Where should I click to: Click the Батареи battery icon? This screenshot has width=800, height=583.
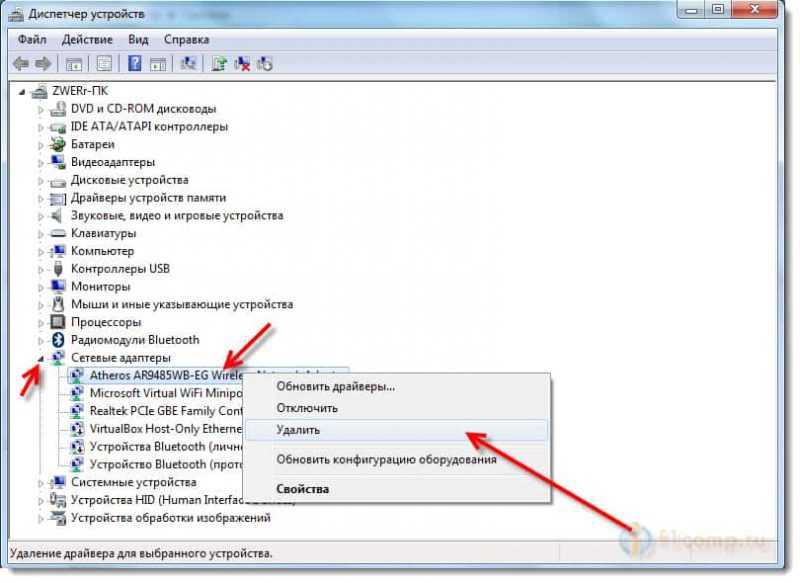(58, 144)
